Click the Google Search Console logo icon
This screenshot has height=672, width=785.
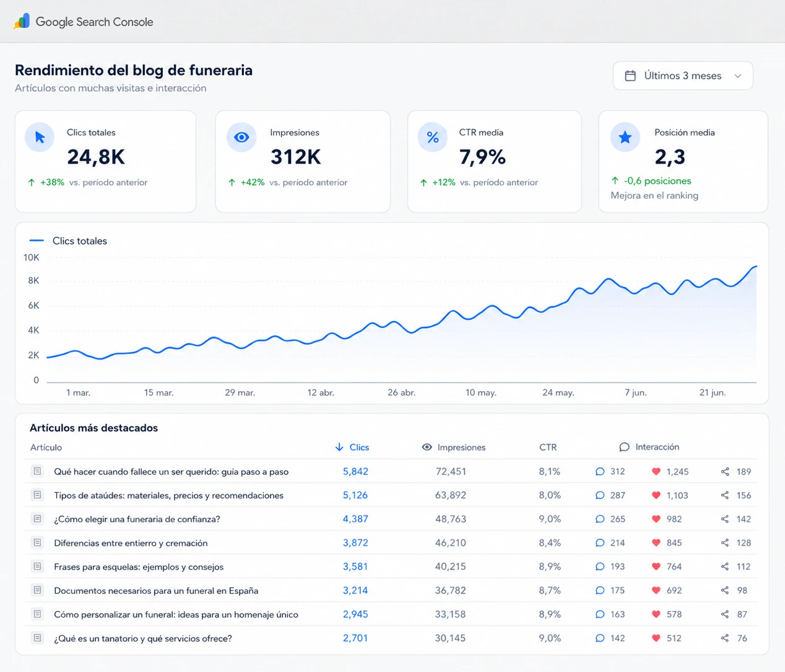22,22
